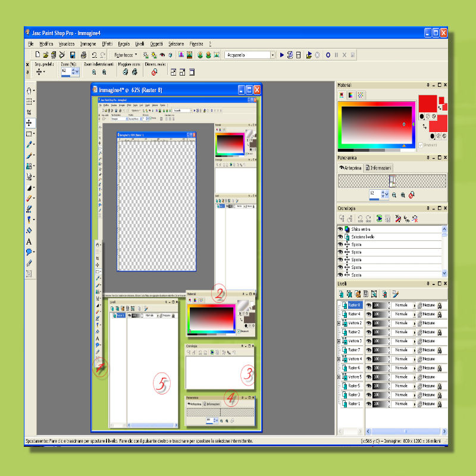This screenshot has height=476, width=476.
Task: Select the Raster 2 layer name
Action: click(x=354, y=332)
